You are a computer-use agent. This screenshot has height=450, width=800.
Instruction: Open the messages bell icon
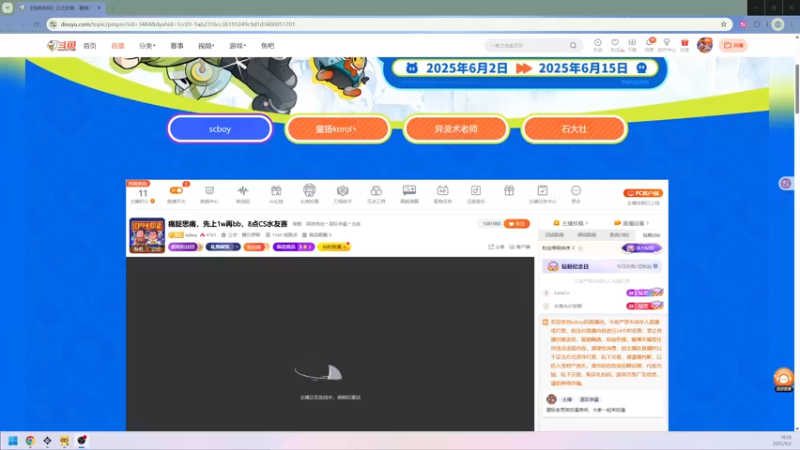pyautogui.click(x=649, y=45)
